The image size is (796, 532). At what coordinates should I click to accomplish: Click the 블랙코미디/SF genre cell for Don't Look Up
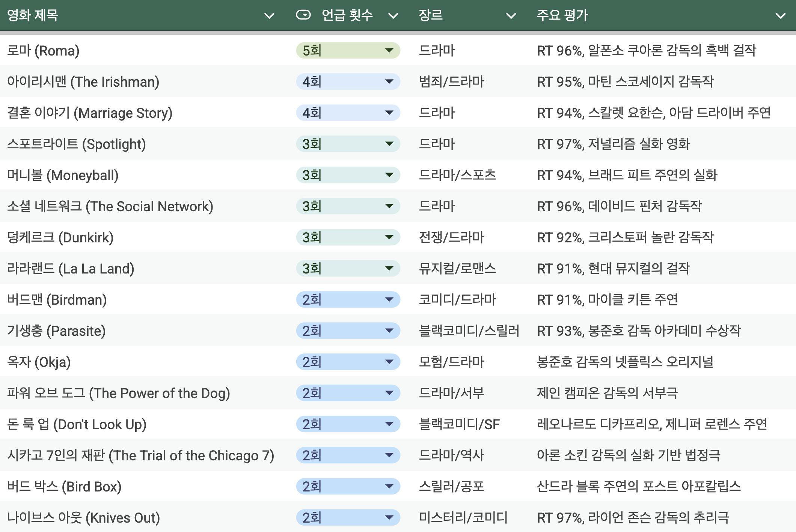point(459,424)
